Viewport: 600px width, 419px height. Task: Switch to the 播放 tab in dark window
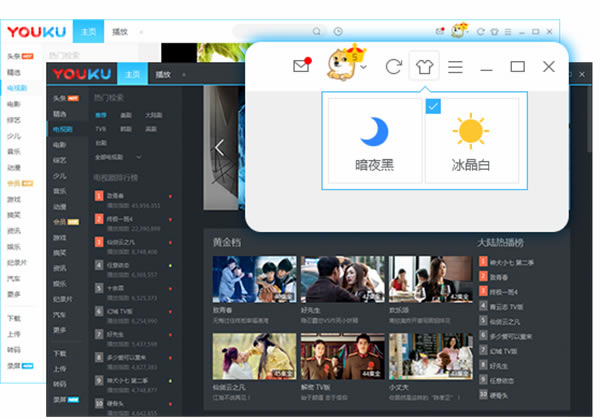tap(162, 75)
